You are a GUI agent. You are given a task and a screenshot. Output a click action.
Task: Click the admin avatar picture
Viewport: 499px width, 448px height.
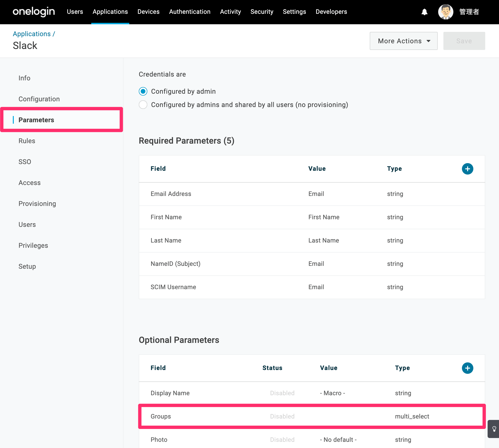click(x=445, y=12)
